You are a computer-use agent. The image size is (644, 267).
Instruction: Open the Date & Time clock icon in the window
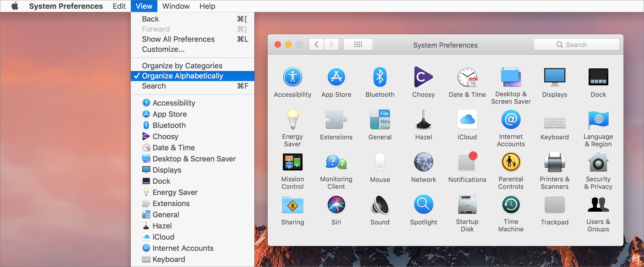point(467,77)
